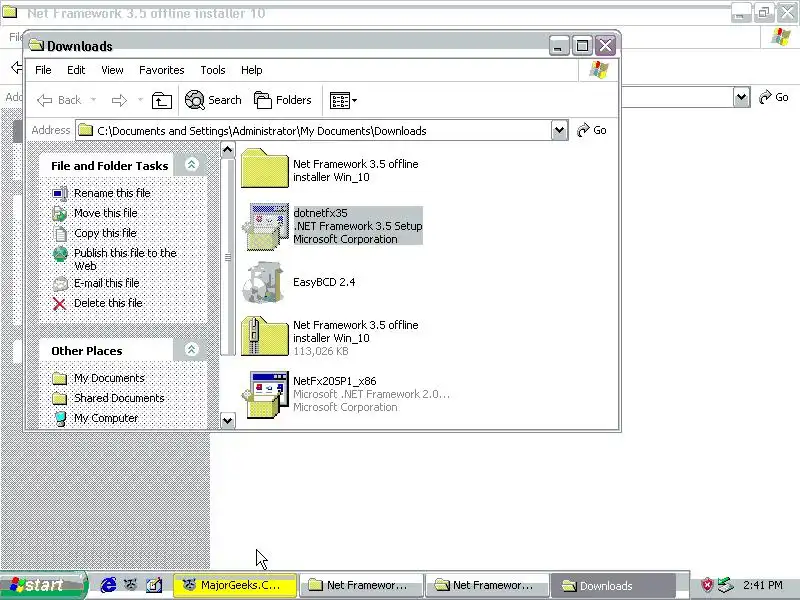Select the zipped Net Framework 3.5 folder icon

pos(264,336)
